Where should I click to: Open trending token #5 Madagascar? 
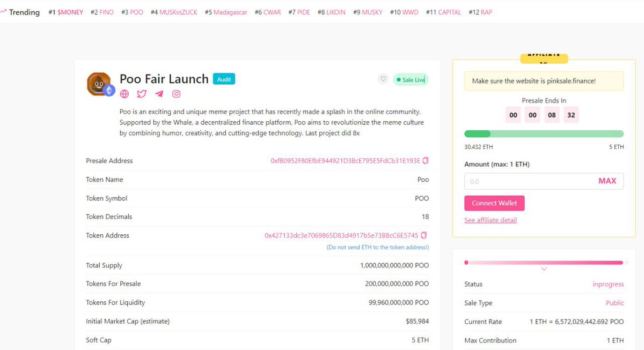click(226, 12)
